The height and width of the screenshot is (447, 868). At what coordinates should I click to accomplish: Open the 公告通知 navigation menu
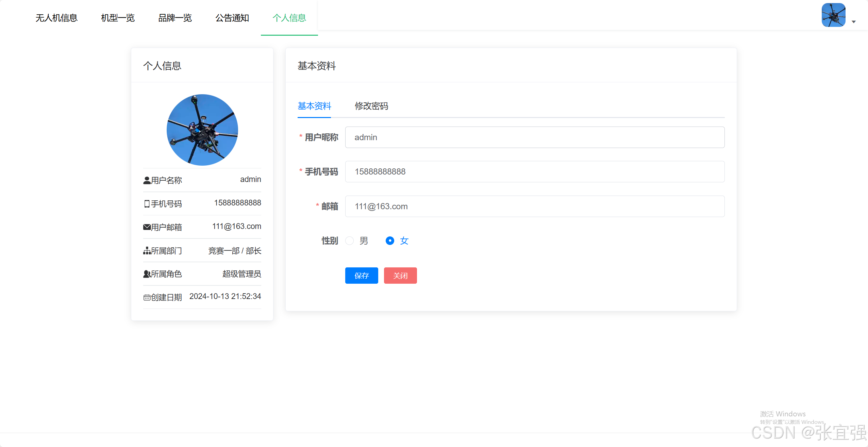click(x=232, y=18)
